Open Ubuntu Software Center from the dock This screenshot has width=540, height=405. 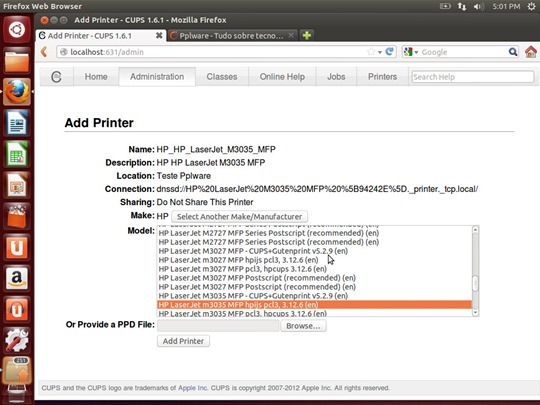tap(17, 216)
